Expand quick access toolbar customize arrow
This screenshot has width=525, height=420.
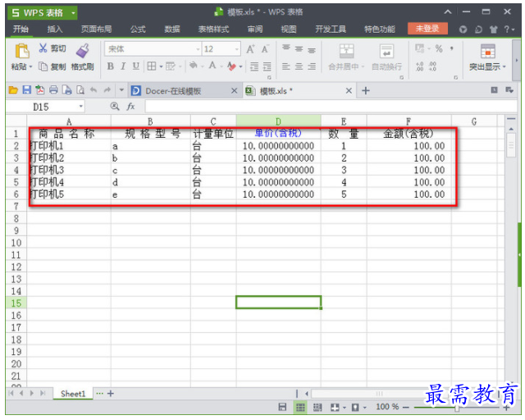point(121,89)
